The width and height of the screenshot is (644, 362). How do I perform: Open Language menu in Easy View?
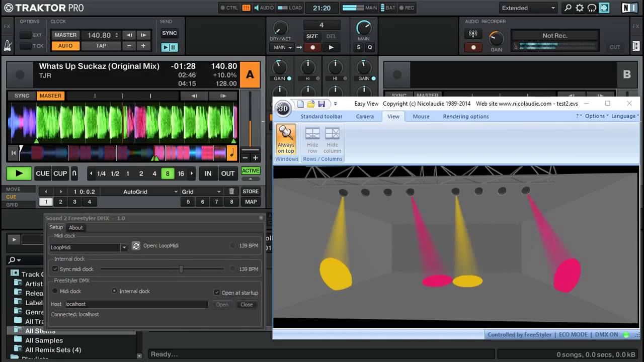coord(625,116)
